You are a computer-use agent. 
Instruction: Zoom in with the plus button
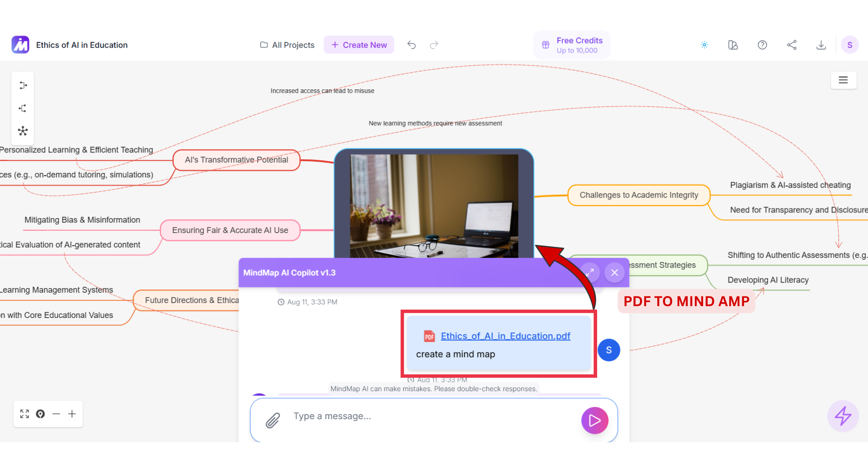[x=72, y=414]
